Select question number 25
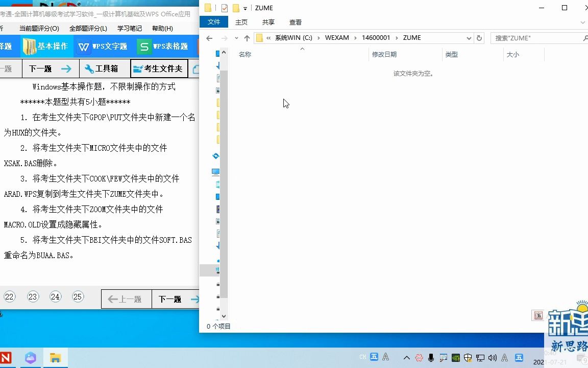The image size is (588, 368). click(78, 296)
